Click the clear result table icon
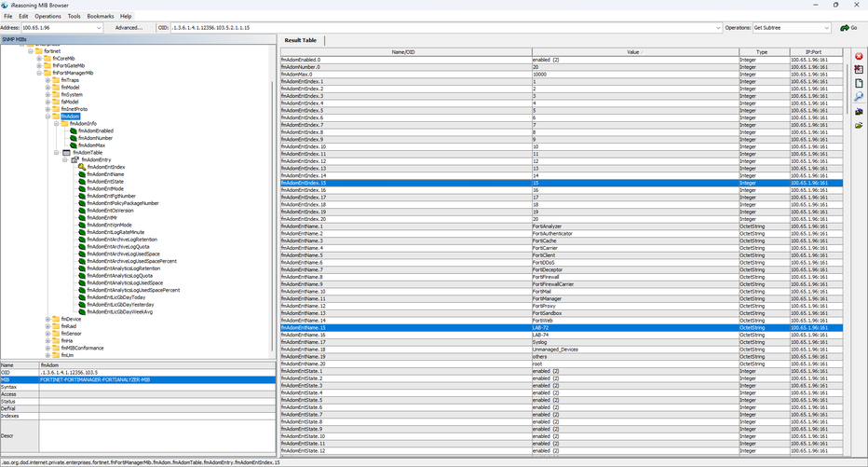The image size is (868, 467). click(859, 70)
